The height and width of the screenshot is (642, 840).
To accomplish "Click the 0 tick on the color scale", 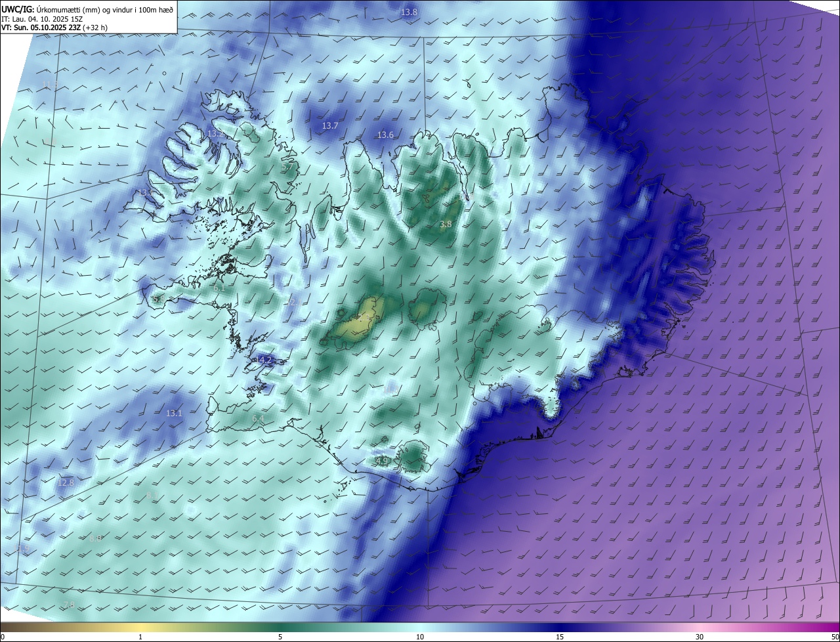I will point(3,637).
